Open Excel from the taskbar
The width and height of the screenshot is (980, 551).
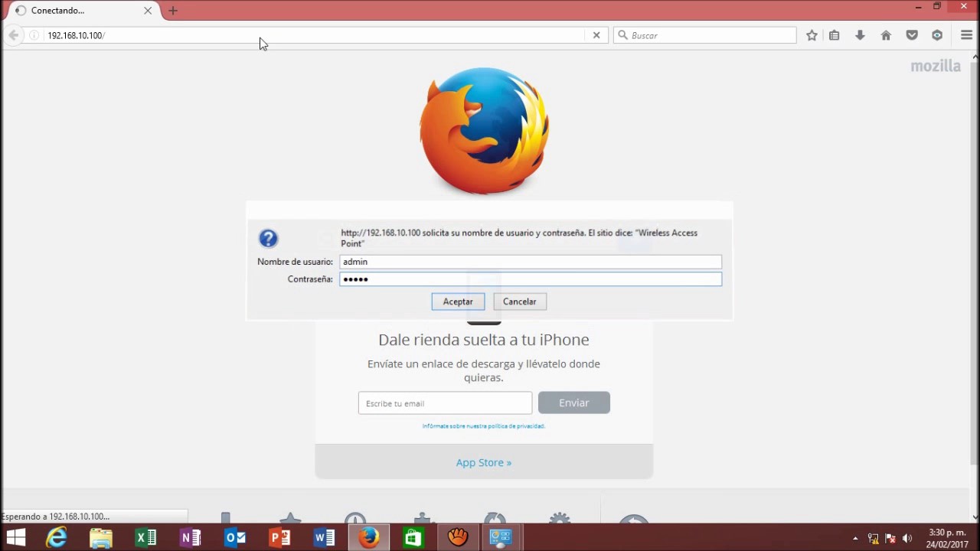point(145,538)
